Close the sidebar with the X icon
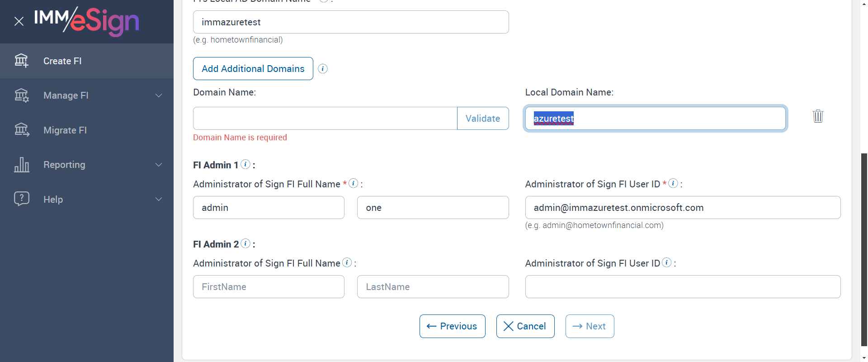Image resolution: width=868 pixels, height=362 pixels. (x=19, y=21)
